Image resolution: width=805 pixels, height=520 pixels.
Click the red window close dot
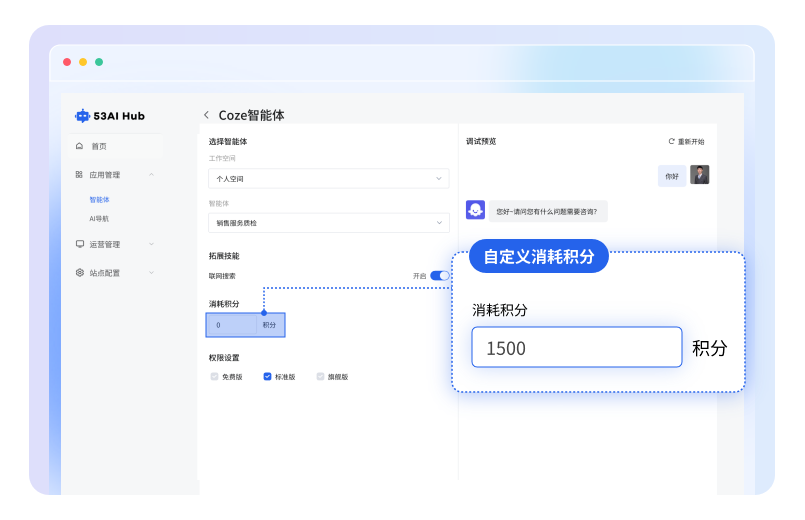coord(67,62)
